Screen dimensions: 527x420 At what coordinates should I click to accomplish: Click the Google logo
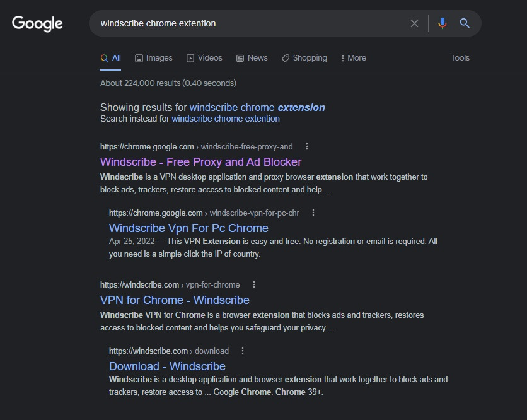(37, 23)
